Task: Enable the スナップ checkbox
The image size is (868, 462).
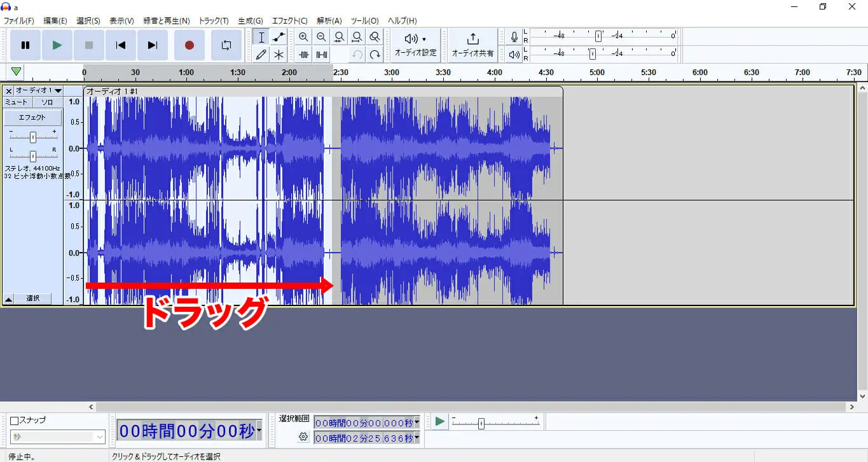Action: tap(14, 421)
